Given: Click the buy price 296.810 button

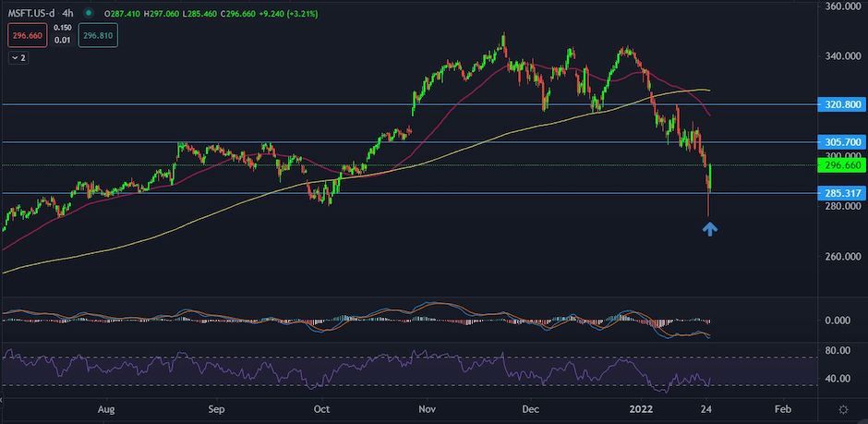Looking at the screenshot, I should click(97, 35).
